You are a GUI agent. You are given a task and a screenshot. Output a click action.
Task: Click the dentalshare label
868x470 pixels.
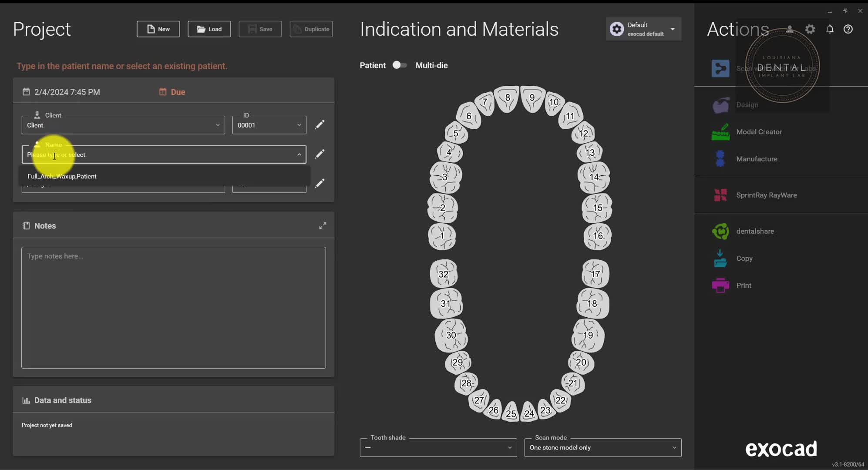[755, 231]
